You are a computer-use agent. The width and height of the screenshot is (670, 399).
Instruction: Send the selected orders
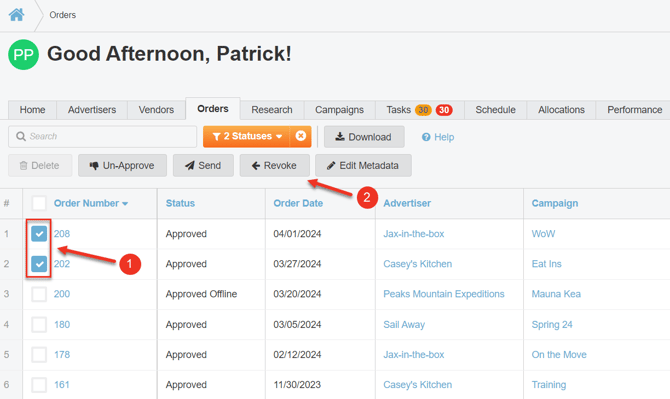(203, 165)
